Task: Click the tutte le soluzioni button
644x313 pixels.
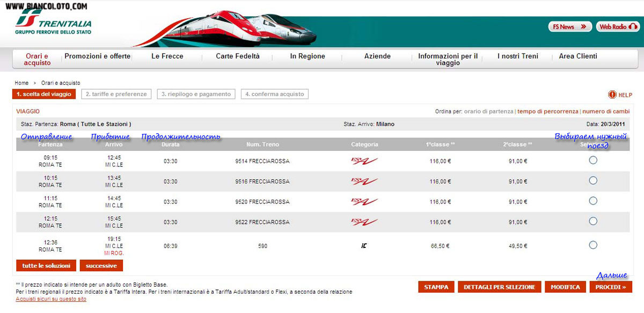Action: click(x=46, y=266)
